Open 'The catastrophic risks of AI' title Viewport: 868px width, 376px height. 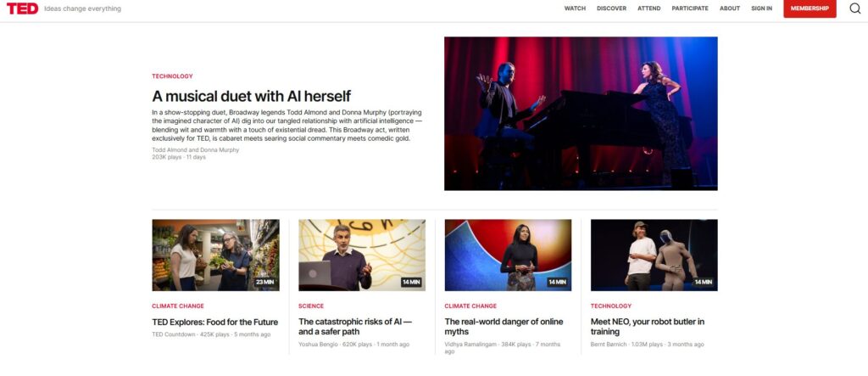(x=355, y=327)
